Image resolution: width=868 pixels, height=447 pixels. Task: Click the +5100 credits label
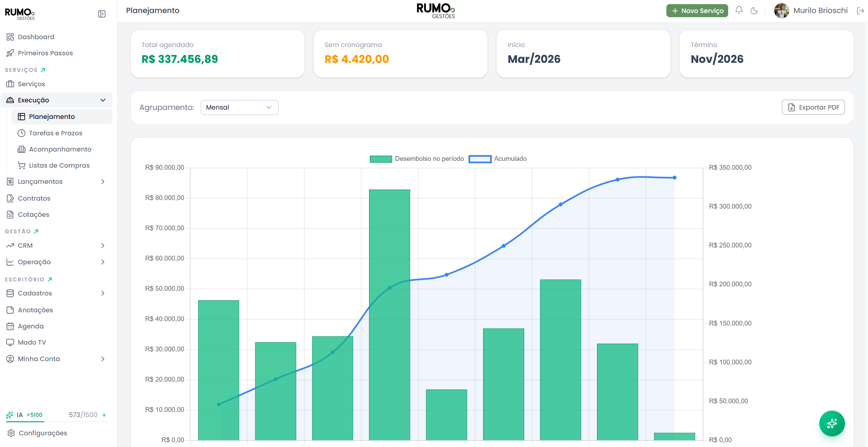pos(34,415)
